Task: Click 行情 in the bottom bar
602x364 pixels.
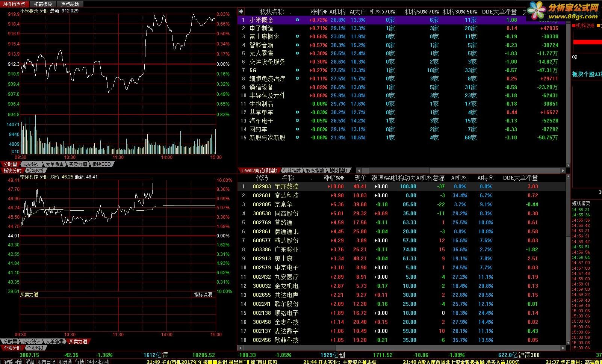Action: [80, 361]
